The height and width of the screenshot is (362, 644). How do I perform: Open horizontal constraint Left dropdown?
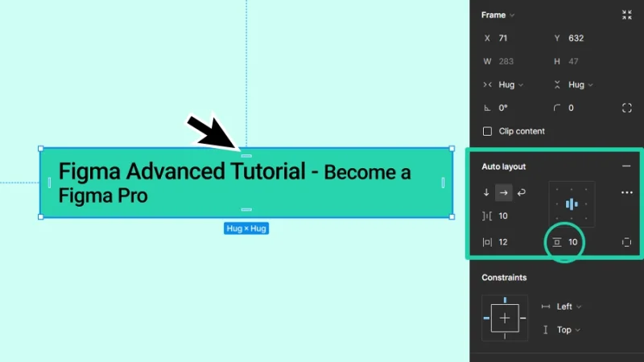point(568,306)
